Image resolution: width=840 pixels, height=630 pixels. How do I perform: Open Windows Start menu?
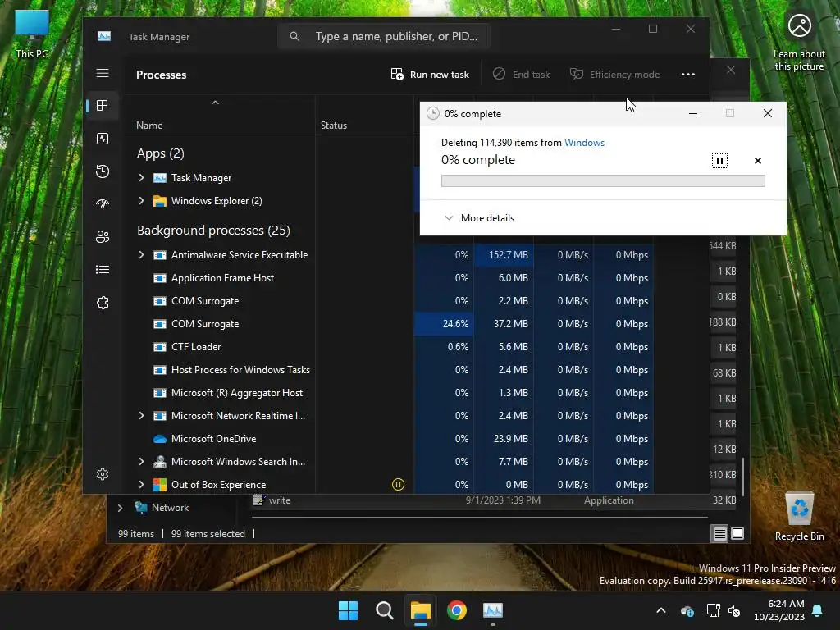pos(348,610)
